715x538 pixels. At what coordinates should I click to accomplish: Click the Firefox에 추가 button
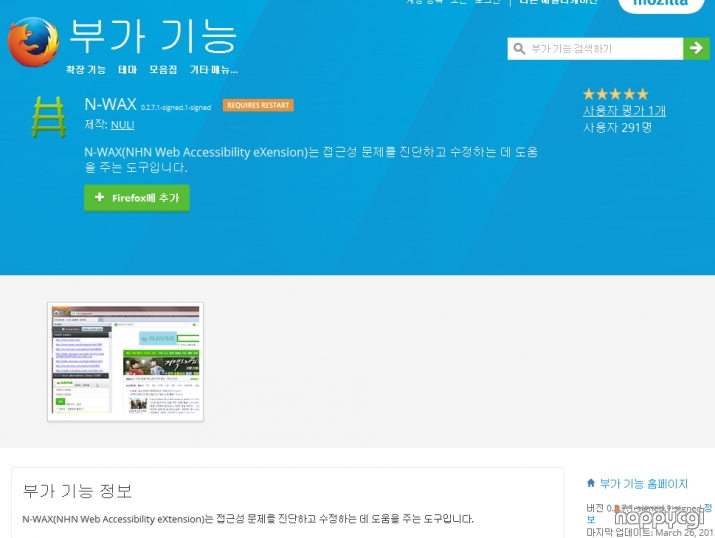[137, 198]
